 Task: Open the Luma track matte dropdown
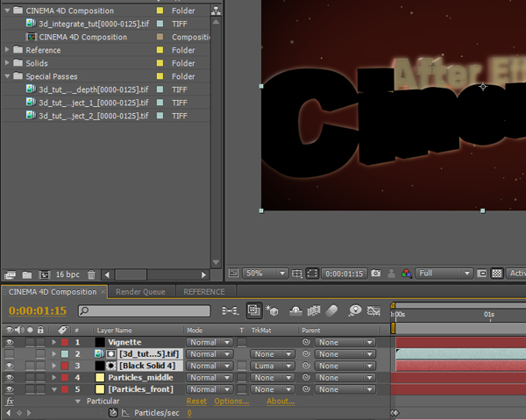click(x=273, y=366)
